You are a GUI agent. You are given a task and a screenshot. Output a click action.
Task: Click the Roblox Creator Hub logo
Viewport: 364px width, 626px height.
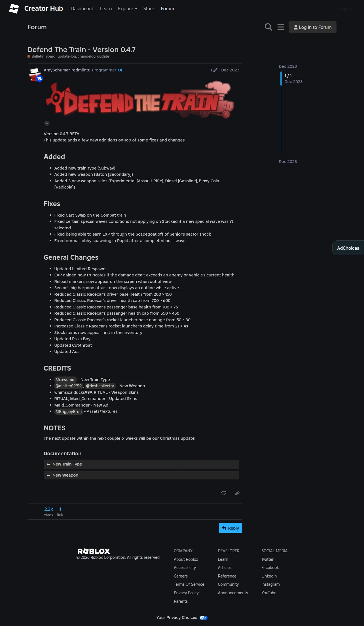click(14, 9)
